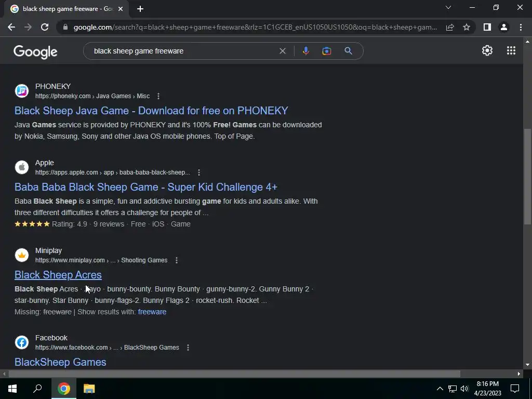Submit search with the magnifier icon
Image resolution: width=532 pixels, height=399 pixels.
pos(348,51)
